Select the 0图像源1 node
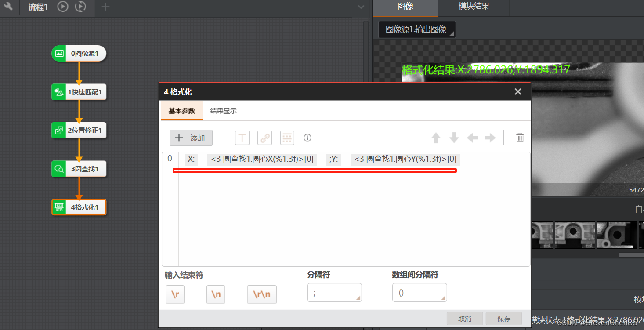Viewport: 644px width, 330px height. click(79, 54)
